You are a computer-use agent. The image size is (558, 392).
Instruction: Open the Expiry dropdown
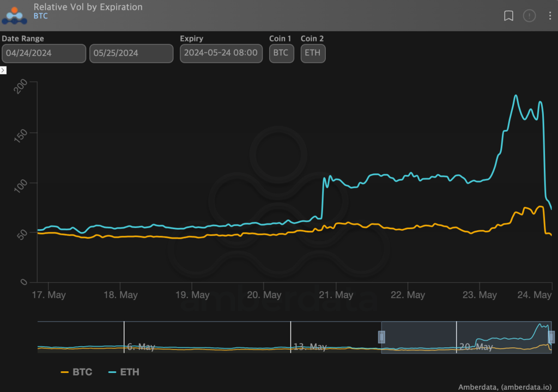tap(221, 53)
